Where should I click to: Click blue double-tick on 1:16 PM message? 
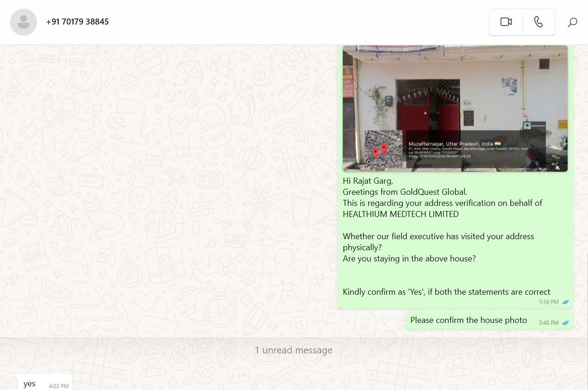565,302
